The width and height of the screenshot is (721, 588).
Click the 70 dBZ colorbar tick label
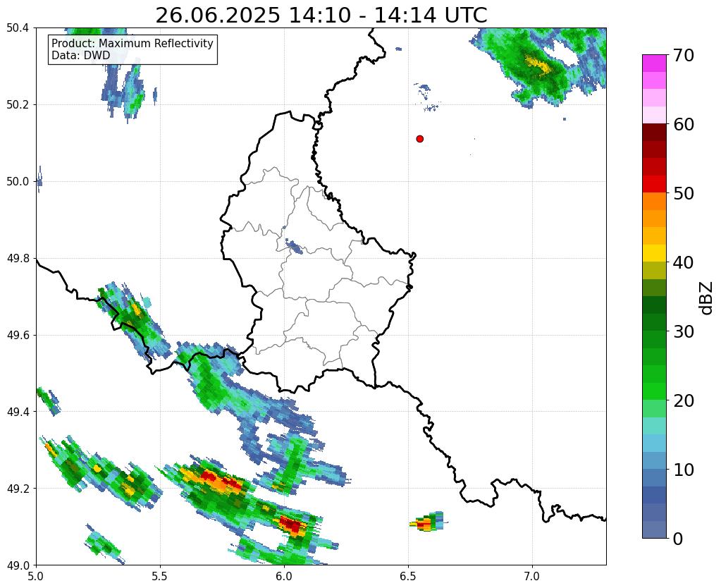tap(683, 55)
